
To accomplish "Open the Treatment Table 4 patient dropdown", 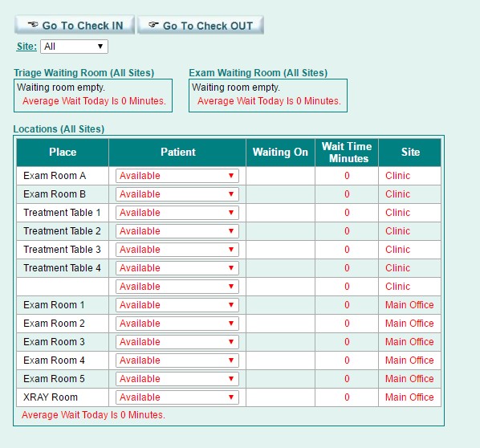I will [177, 268].
